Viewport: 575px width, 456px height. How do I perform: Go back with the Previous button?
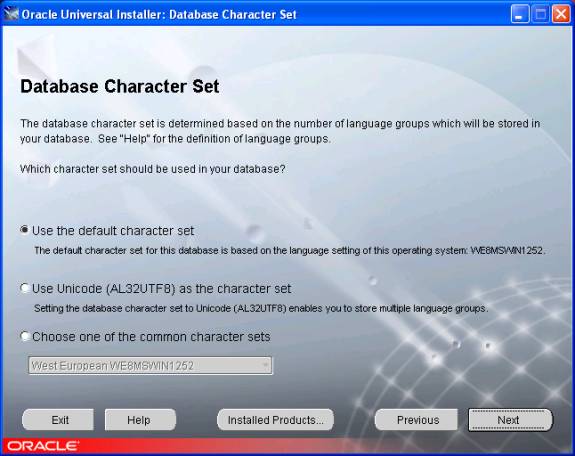coord(416,420)
